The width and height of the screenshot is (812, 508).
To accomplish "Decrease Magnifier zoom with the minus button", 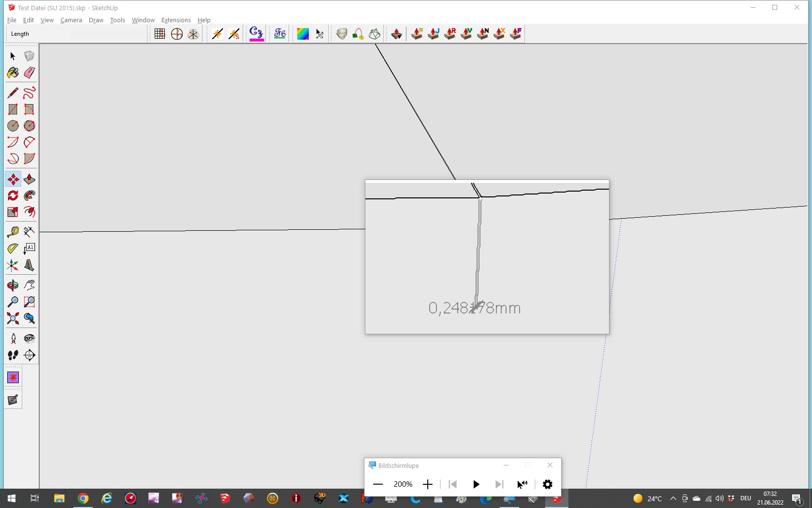I will (378, 484).
